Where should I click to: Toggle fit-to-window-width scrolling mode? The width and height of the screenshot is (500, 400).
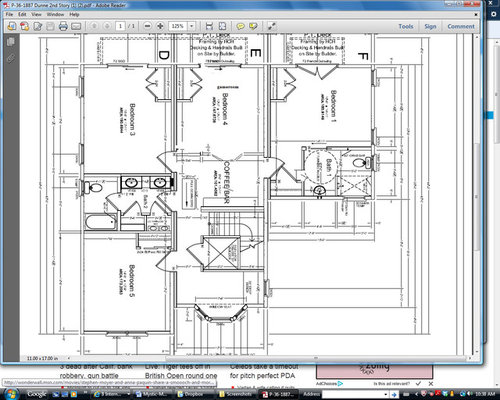coord(209,26)
